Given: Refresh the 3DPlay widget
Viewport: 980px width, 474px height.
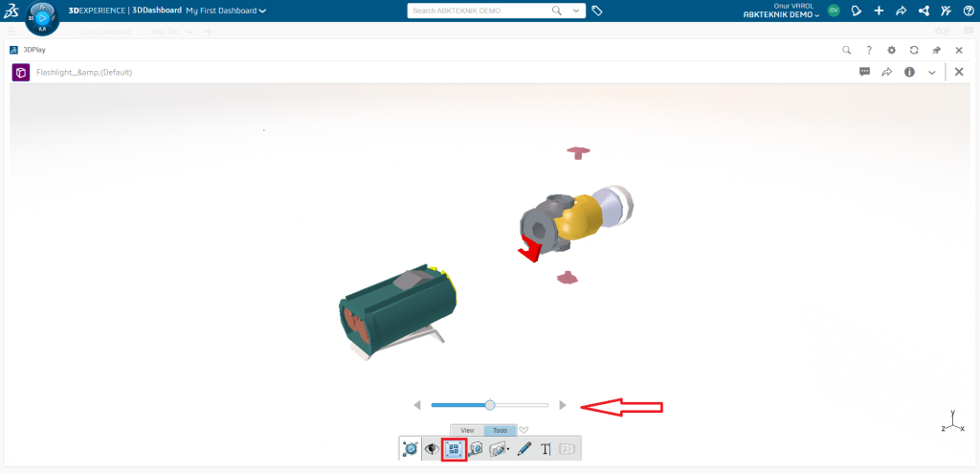Looking at the screenshot, I should (914, 50).
